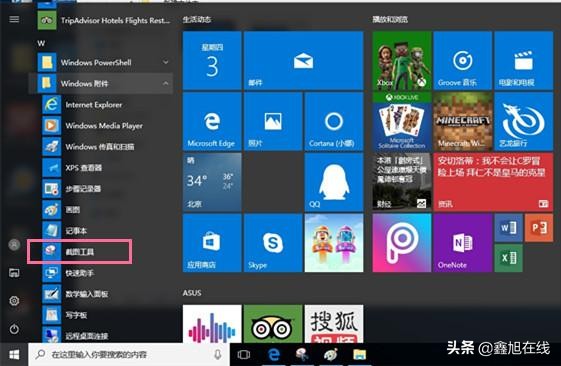Open the Skype tile

(273, 243)
